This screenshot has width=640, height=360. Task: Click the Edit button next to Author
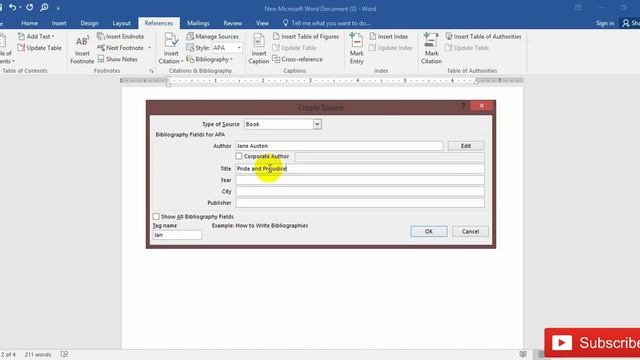tap(466, 146)
